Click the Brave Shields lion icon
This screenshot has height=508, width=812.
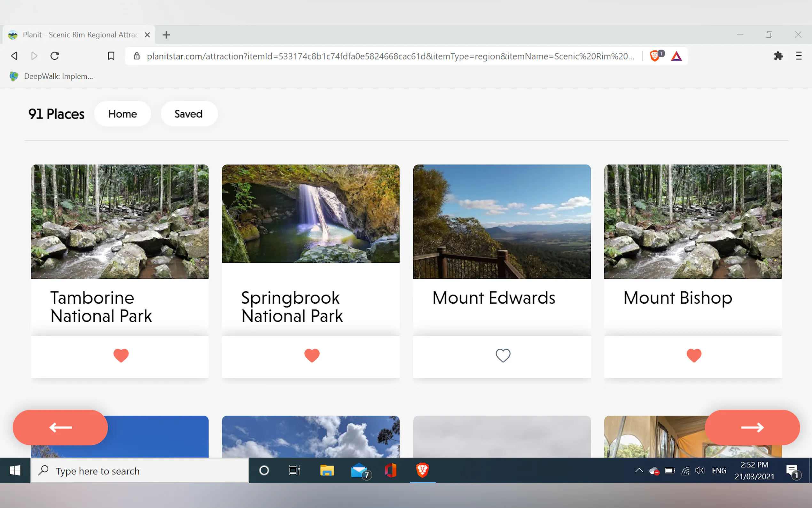[655, 56]
